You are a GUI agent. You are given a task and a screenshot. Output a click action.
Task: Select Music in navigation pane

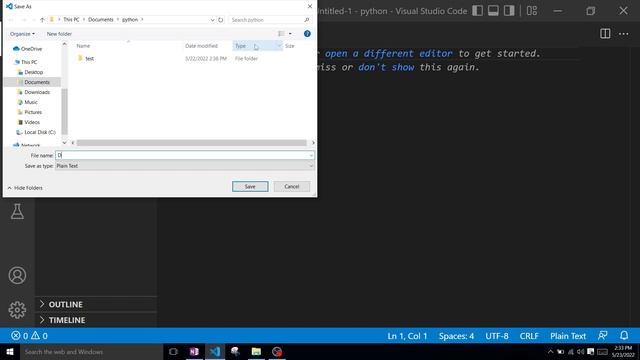tap(31, 102)
